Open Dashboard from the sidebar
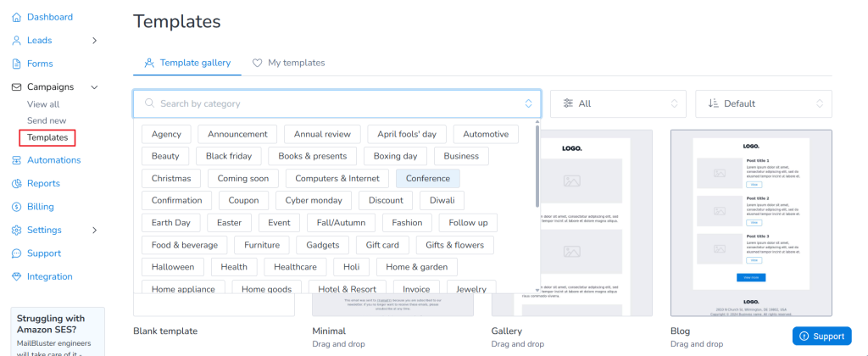Screen dimensions: 868x356 (50, 17)
